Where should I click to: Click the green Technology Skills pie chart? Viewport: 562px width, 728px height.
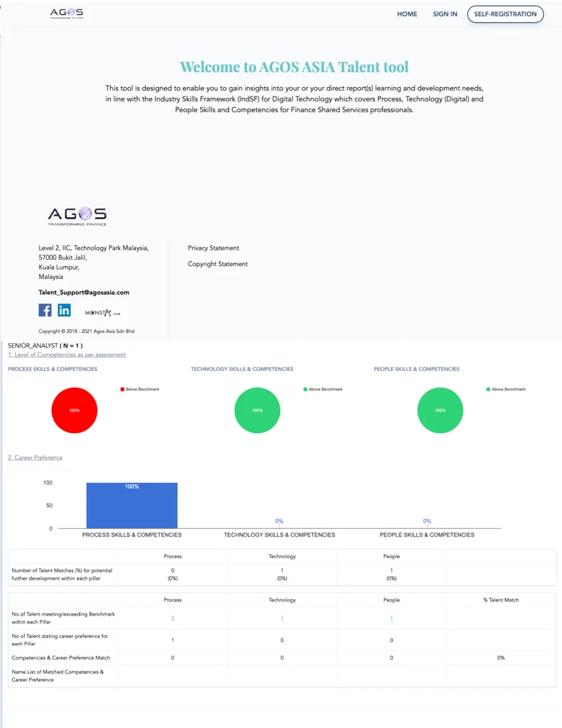pos(258,411)
